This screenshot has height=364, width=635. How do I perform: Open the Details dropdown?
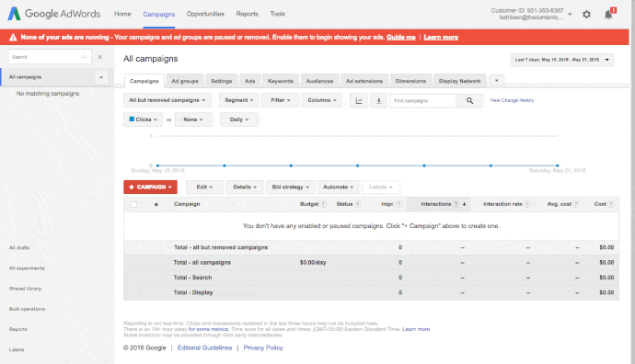click(x=245, y=187)
